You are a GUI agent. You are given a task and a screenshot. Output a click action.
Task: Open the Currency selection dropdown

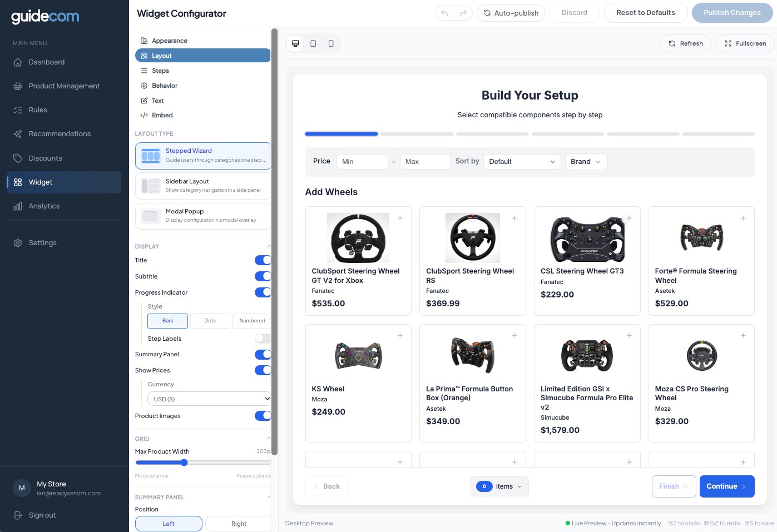tap(209, 399)
